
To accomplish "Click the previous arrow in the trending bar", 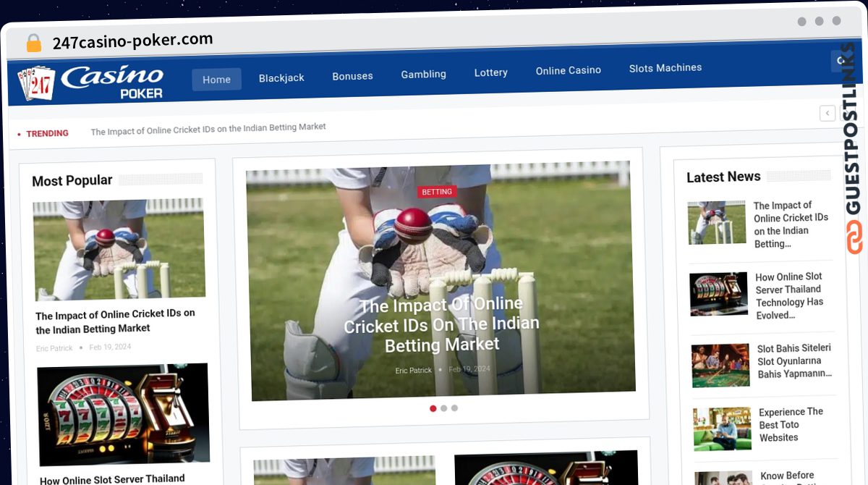I will (827, 113).
